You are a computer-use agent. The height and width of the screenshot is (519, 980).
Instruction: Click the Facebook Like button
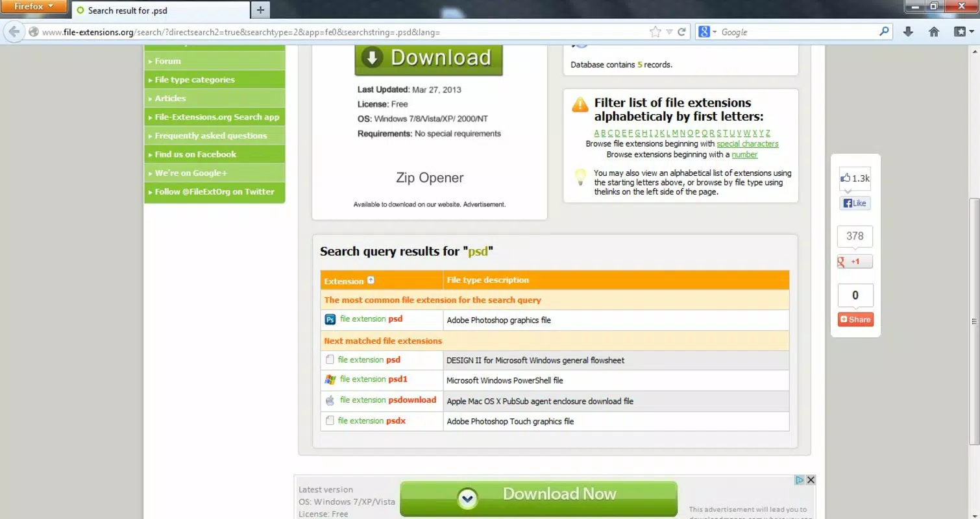(855, 203)
